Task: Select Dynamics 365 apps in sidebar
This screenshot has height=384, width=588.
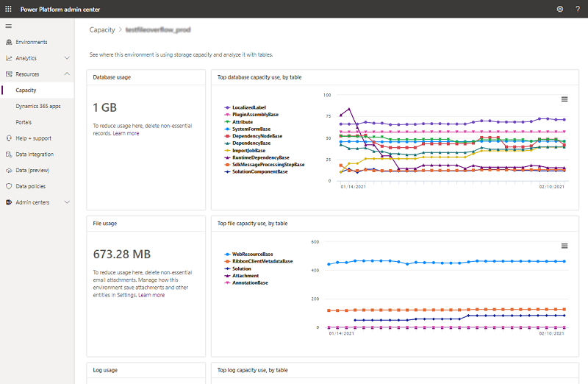Action: pyautogui.click(x=38, y=106)
